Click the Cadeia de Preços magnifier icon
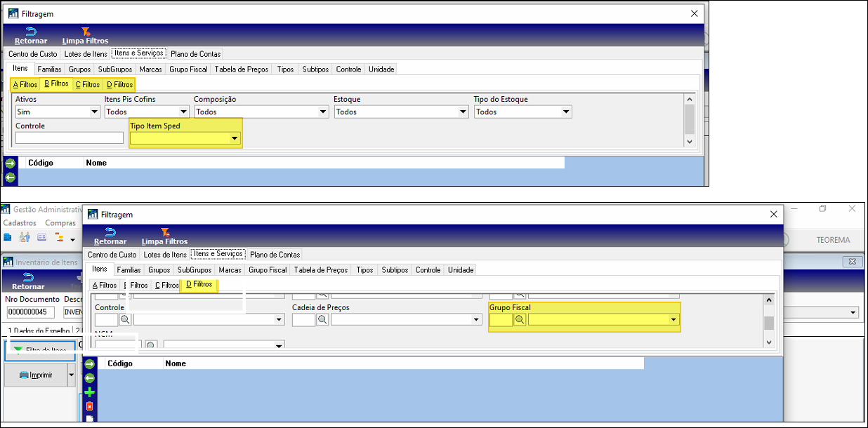The image size is (868, 428). point(322,320)
